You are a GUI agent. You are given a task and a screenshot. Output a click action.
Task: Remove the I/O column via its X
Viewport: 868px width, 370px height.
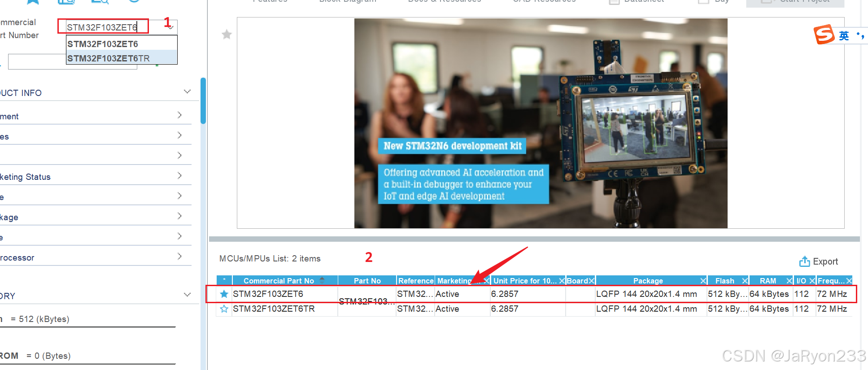point(812,281)
